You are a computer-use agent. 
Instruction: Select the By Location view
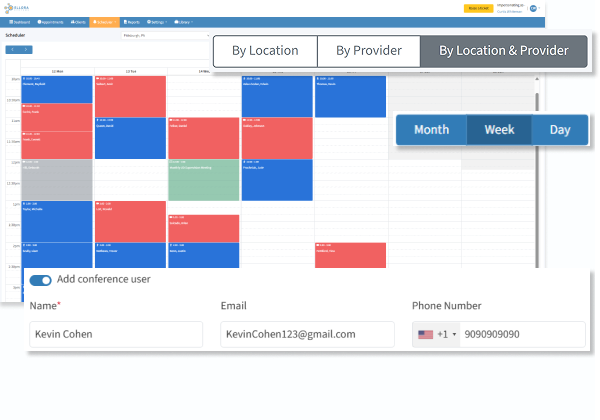click(265, 51)
